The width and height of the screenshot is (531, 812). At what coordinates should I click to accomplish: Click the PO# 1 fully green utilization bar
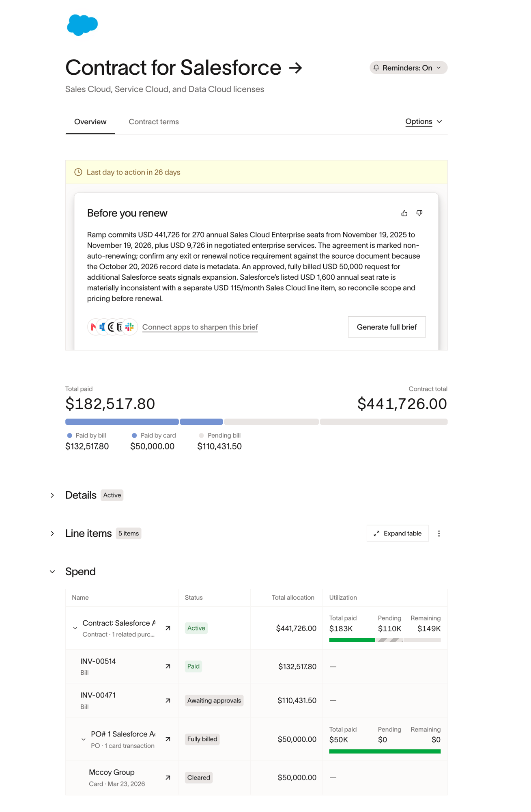pos(385,752)
